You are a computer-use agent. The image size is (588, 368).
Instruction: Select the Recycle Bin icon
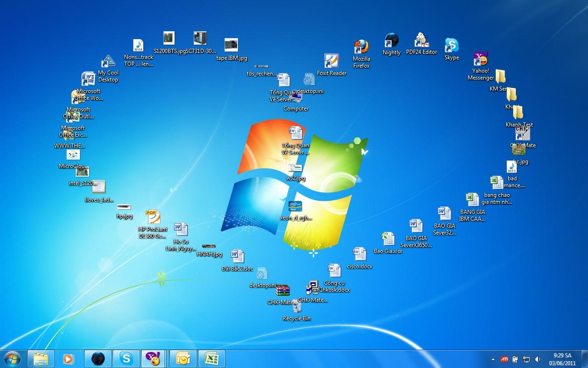[x=297, y=306]
